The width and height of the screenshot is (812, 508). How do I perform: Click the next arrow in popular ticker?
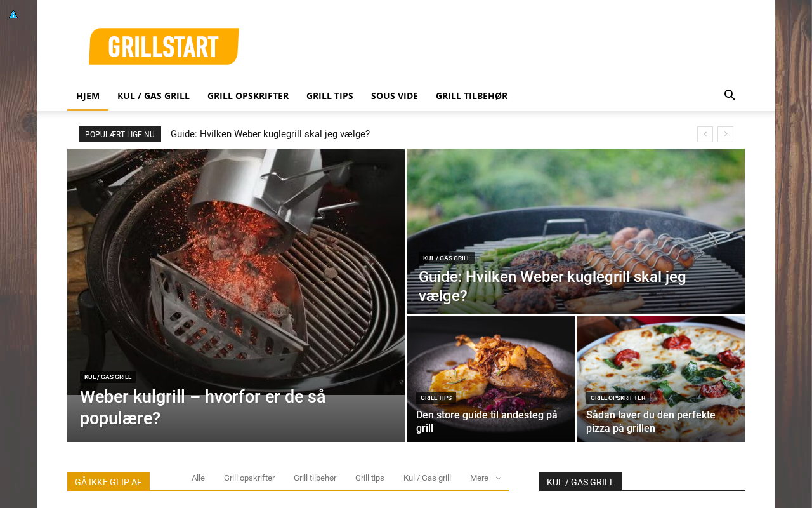tap(725, 134)
